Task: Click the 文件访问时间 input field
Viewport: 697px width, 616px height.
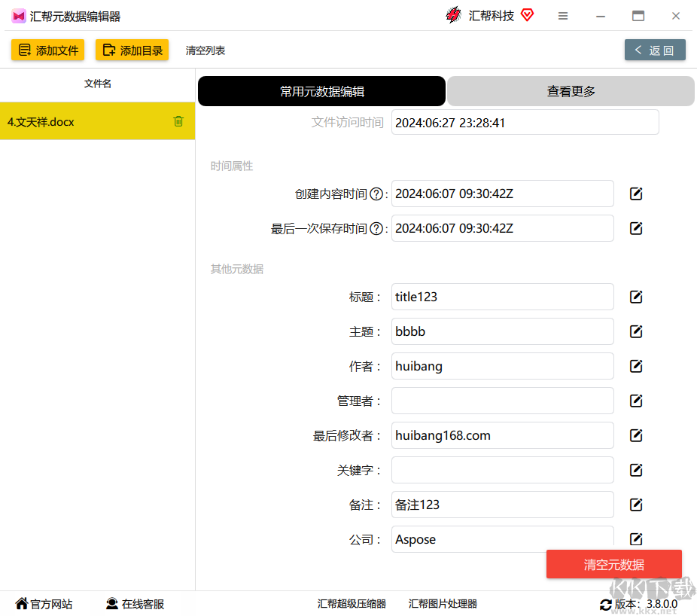Action: (525, 122)
